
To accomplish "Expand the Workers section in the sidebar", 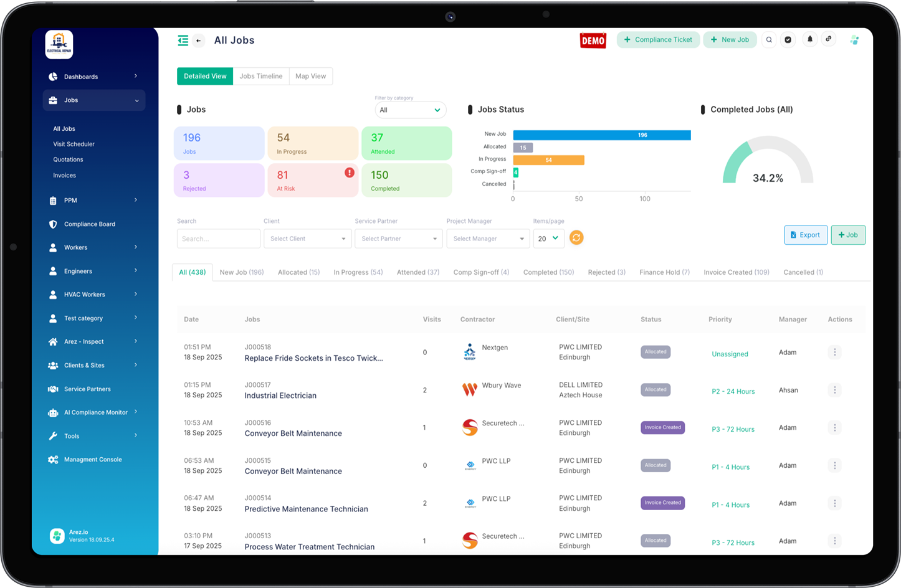I will (x=93, y=247).
